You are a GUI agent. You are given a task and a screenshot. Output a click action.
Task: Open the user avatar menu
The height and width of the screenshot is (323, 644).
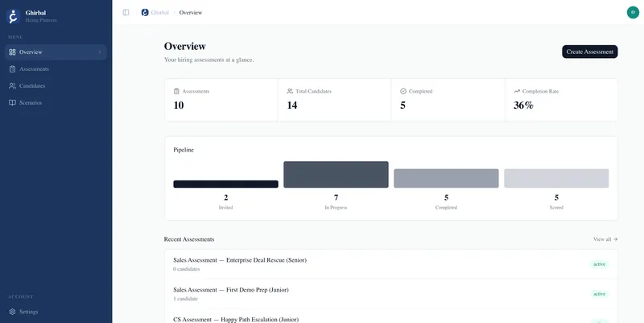633,12
